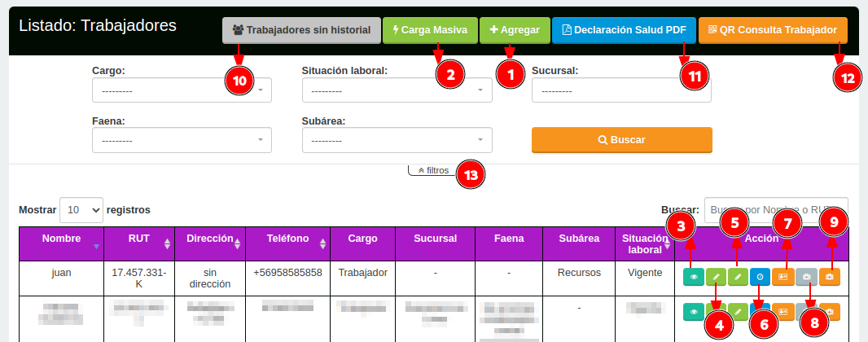Image resolution: width=868 pixels, height=342 pixels.
Task: Focus the Buscar por Nombre o RUT field
Action: click(x=775, y=210)
